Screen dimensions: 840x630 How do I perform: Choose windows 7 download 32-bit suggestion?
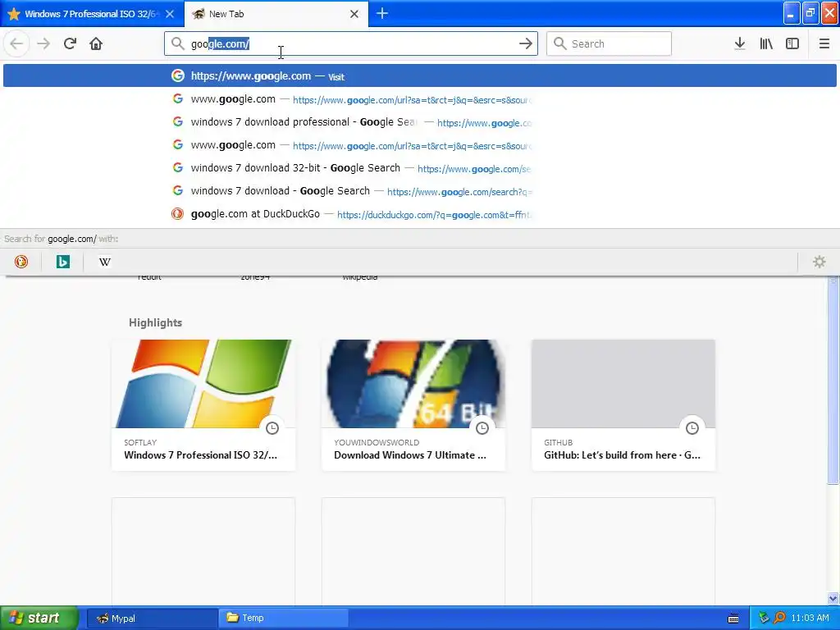[419, 168]
